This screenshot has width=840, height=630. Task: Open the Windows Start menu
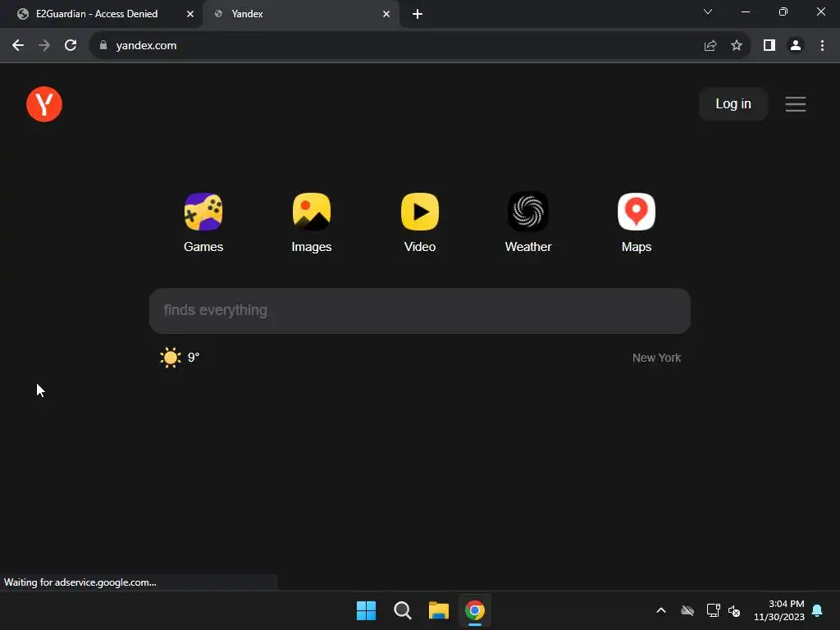[x=367, y=610]
